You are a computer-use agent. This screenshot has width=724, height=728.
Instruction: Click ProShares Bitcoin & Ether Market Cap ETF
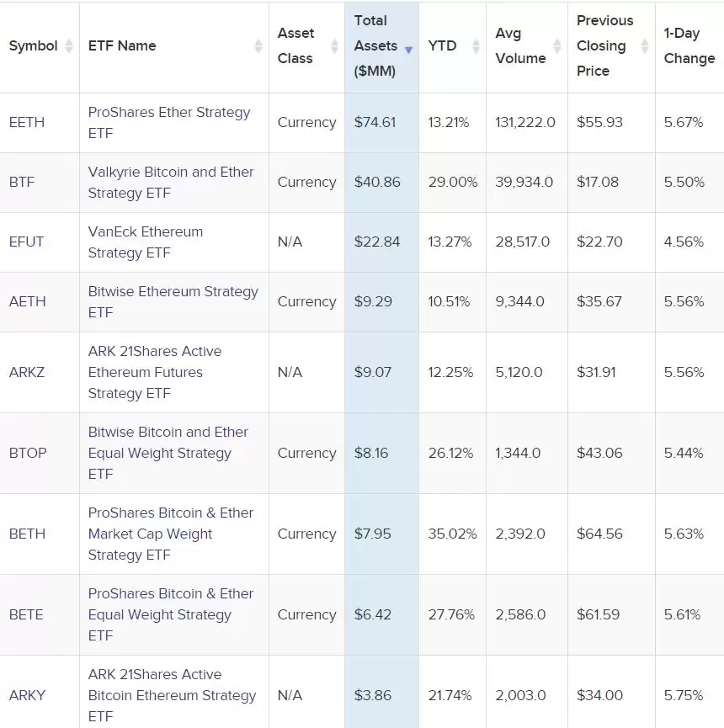171,534
